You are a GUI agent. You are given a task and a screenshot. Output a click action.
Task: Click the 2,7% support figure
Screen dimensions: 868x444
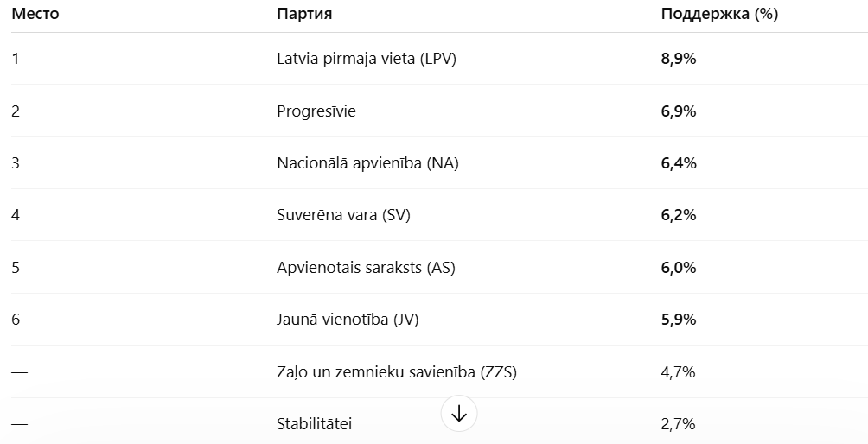(678, 424)
